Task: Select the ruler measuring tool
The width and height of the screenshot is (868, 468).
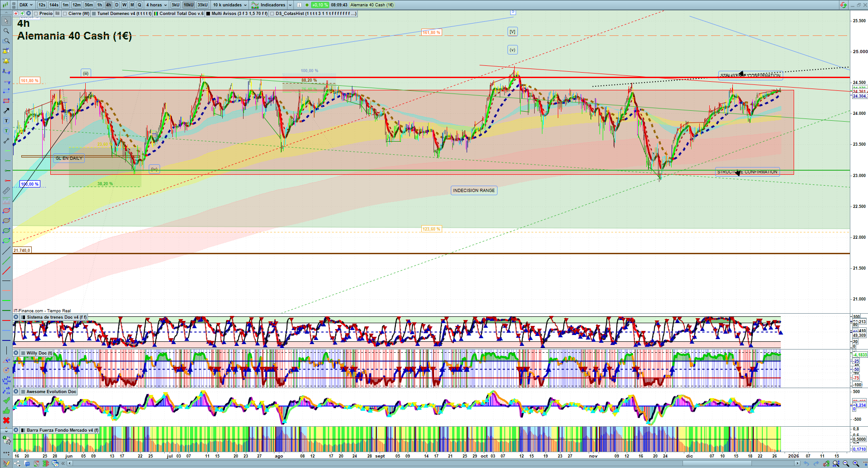Action: [x=6, y=191]
